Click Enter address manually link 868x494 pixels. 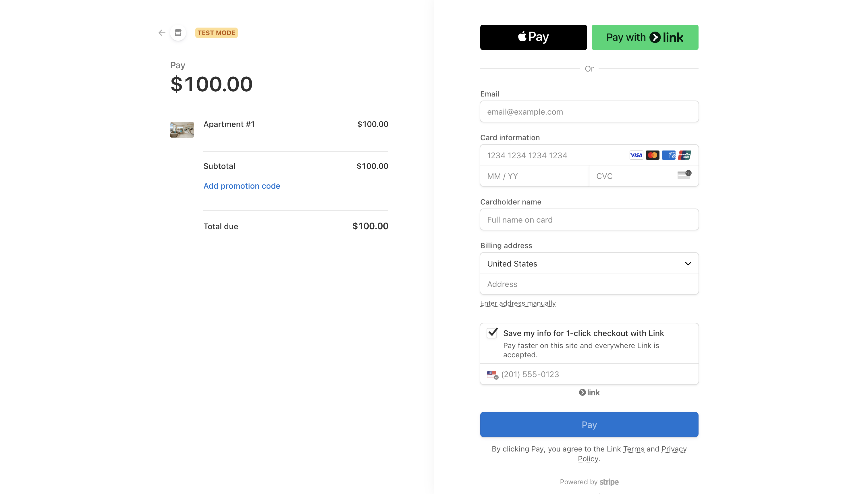[518, 303]
